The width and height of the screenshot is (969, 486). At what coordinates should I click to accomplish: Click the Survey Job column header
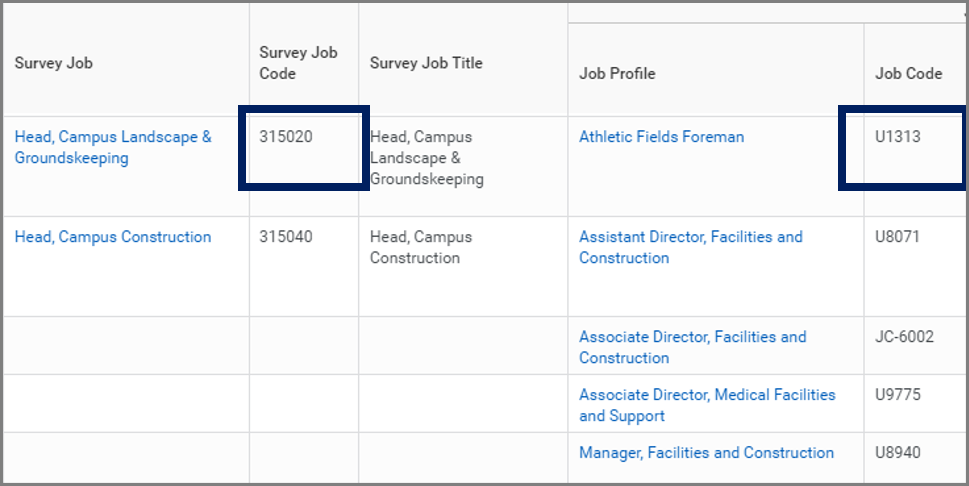54,63
